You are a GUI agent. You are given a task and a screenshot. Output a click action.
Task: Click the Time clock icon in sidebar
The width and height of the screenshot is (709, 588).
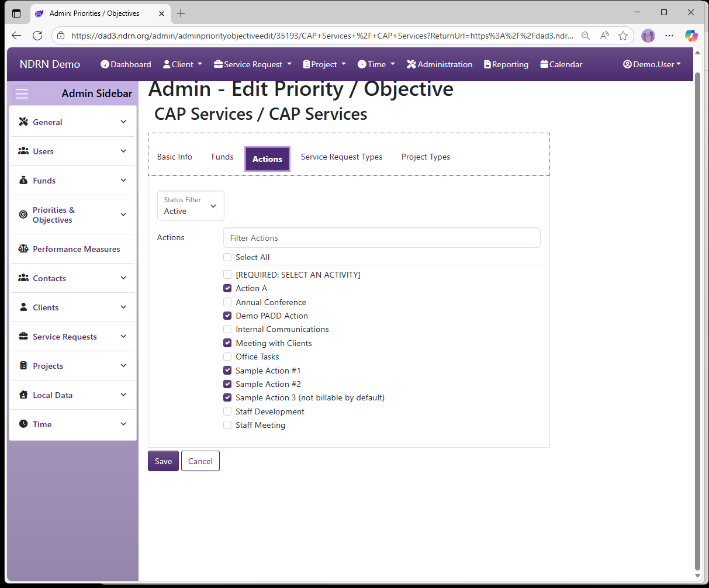pos(23,424)
